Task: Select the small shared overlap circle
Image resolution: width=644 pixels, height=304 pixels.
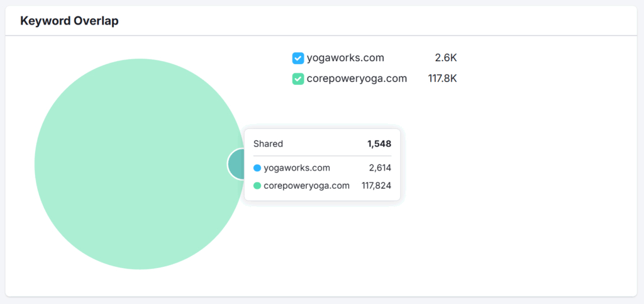Action: 236,164
